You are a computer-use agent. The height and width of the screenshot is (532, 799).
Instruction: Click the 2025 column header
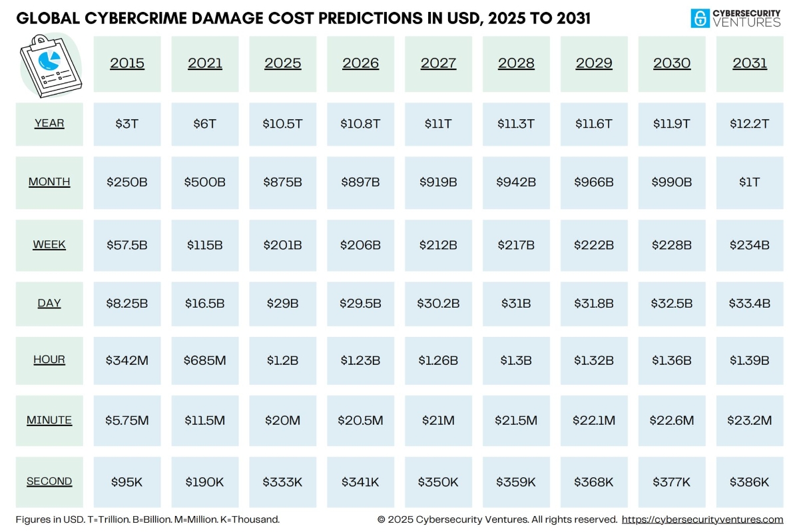283,64
